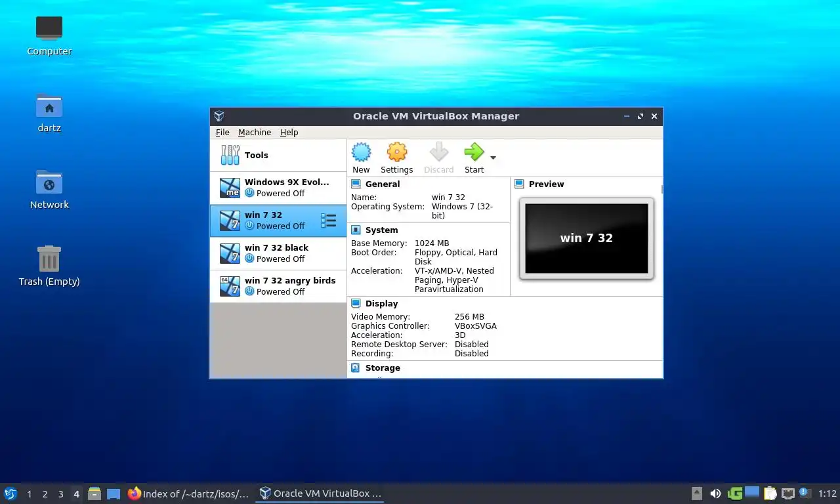The image size is (840, 504).
Task: Open the Lubuntu start menu
Action: [10, 493]
